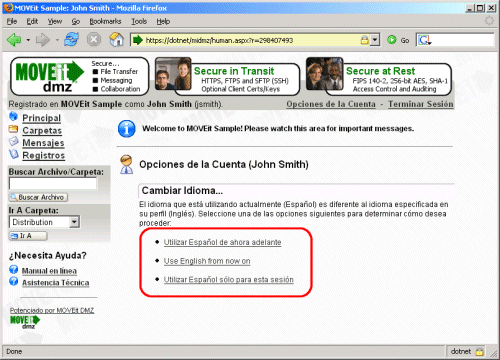The image size is (500, 360).
Task: Click Terminar Sesión to sign out
Action: click(421, 104)
